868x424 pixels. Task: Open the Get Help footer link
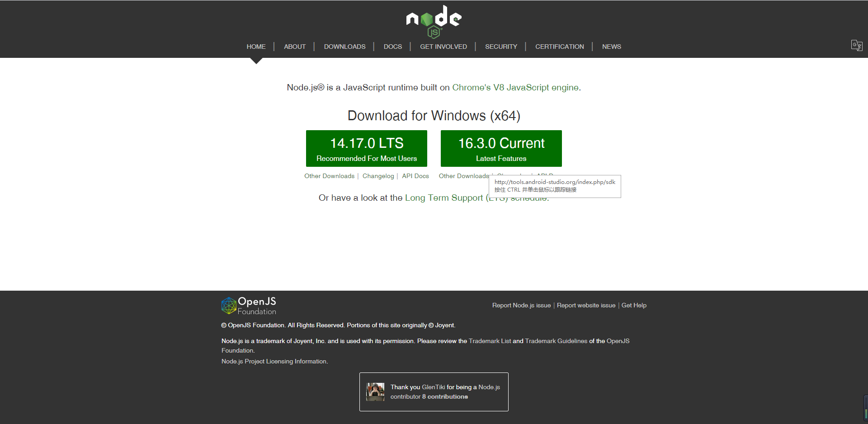(x=634, y=305)
